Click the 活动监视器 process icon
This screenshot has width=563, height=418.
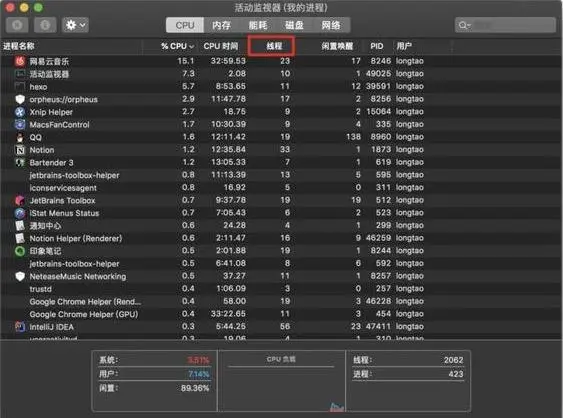click(20, 74)
